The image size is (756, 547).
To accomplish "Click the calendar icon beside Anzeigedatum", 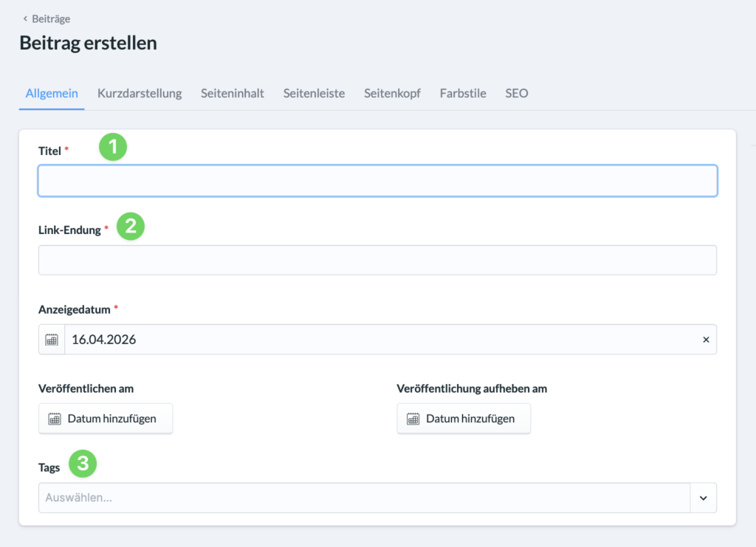I will pyautogui.click(x=52, y=340).
